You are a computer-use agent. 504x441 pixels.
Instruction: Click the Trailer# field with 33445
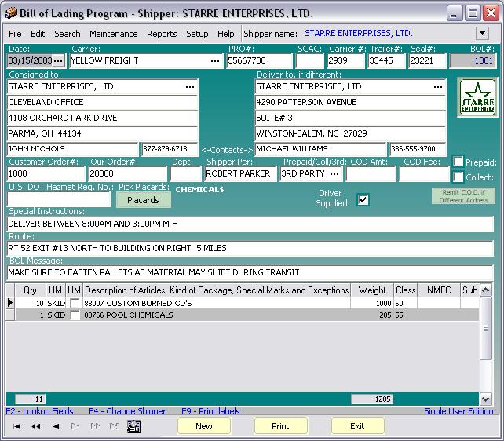tap(387, 60)
